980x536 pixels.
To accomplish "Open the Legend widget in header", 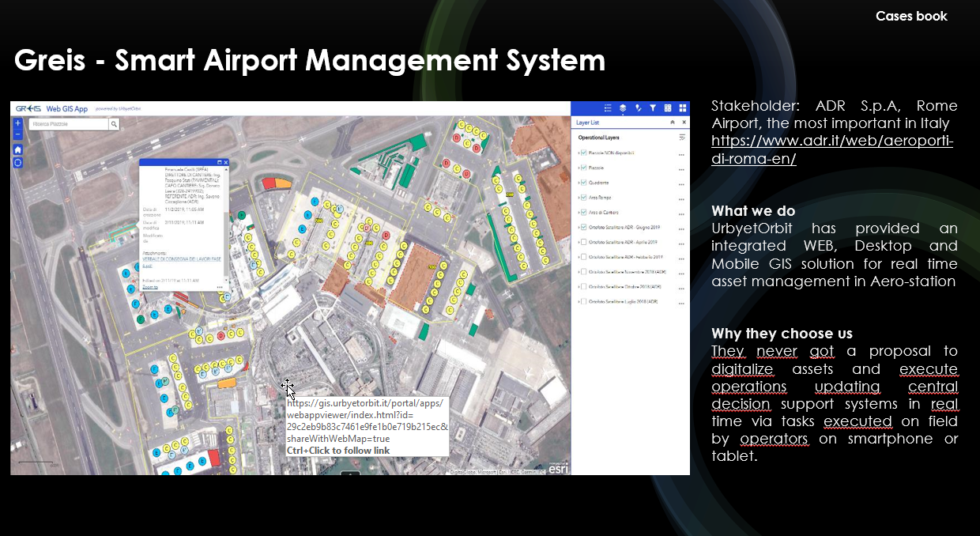I will pos(608,108).
